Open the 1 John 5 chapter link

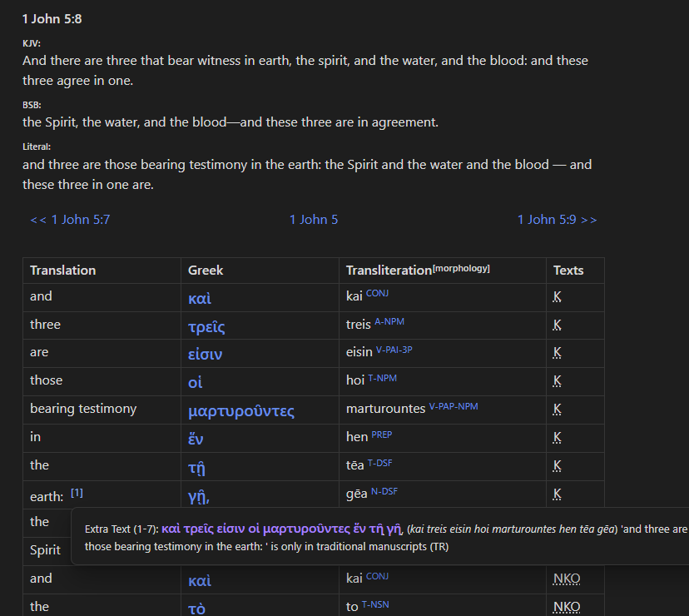pyautogui.click(x=314, y=220)
